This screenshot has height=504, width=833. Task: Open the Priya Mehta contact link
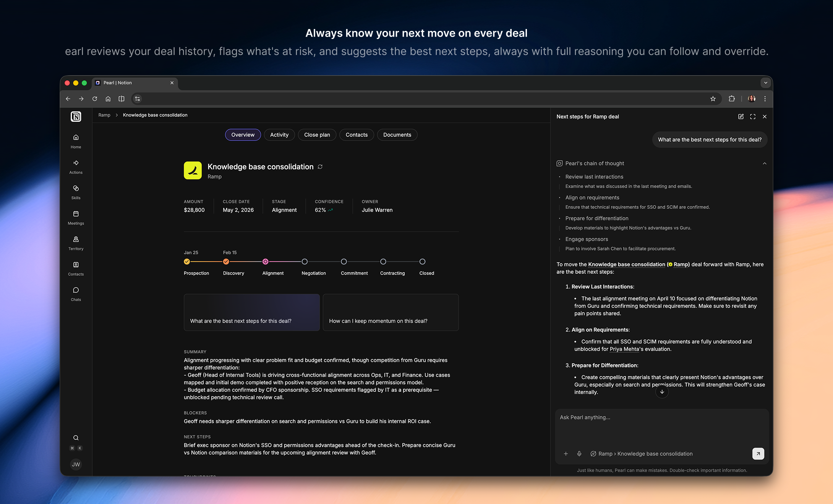[624, 349]
